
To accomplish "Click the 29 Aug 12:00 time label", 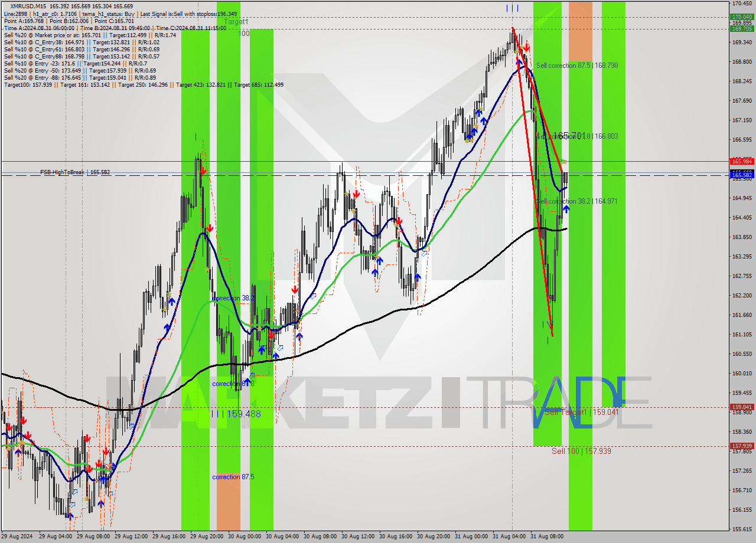I will pos(132,537).
